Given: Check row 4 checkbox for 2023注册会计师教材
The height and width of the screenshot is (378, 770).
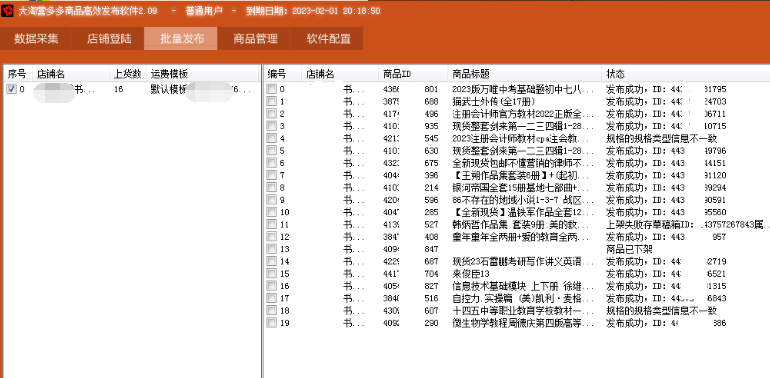Looking at the screenshot, I should pyautogui.click(x=272, y=138).
